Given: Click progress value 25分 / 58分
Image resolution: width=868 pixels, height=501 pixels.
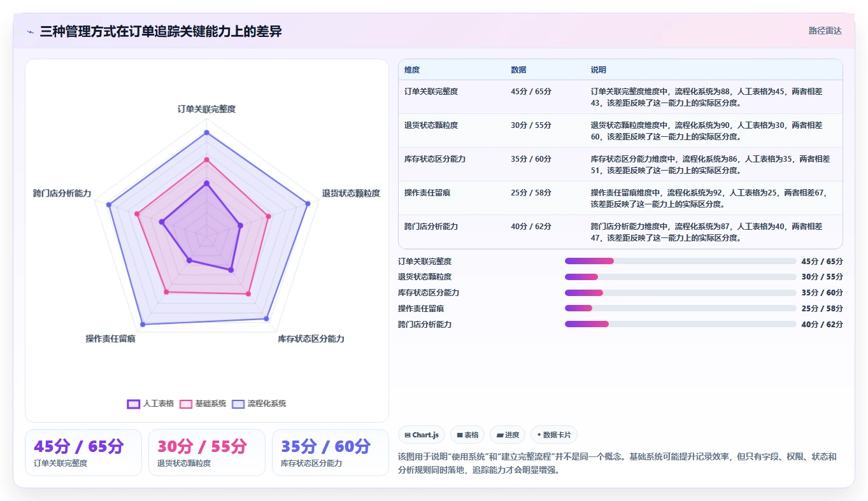Looking at the screenshot, I should (822, 309).
